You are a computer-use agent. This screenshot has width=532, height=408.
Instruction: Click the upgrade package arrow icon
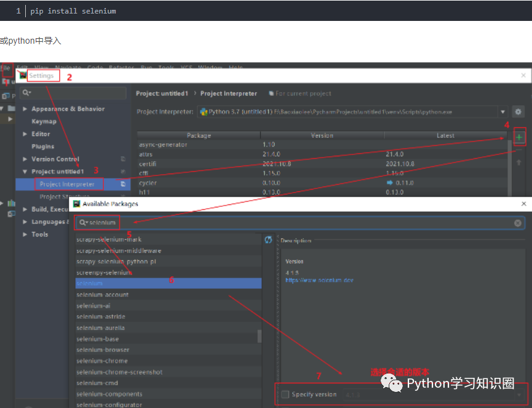click(x=518, y=162)
